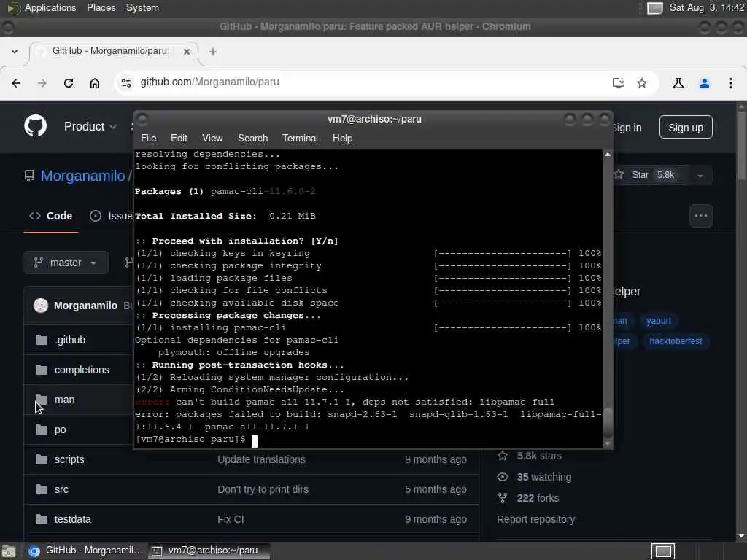Open the src folder
747x560 pixels.
coord(61,489)
